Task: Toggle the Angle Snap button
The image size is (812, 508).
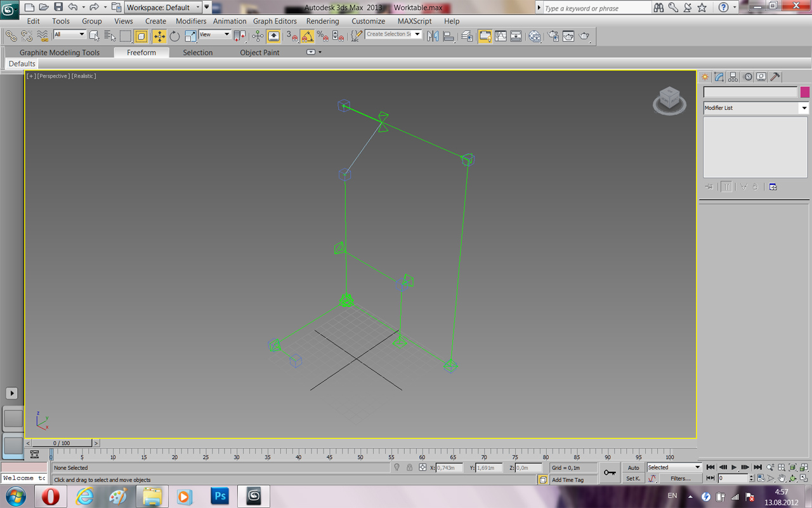Action: click(x=308, y=36)
